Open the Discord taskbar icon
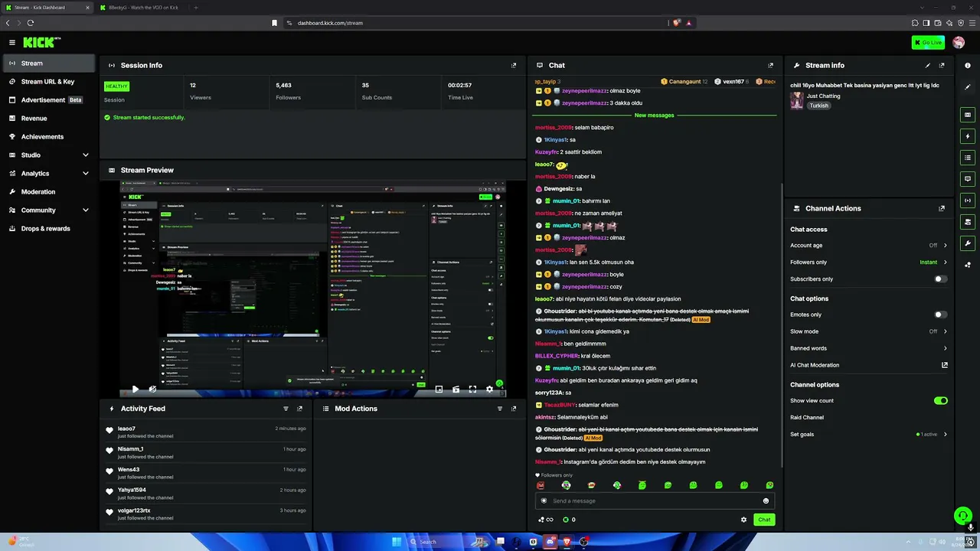Viewport: 980px width, 551px height. click(x=550, y=542)
